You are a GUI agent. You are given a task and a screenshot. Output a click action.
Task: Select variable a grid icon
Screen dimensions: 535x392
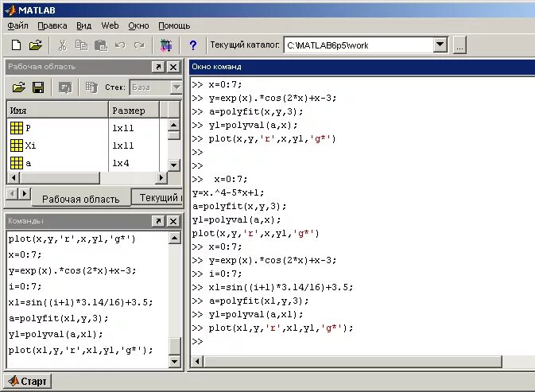coord(17,163)
